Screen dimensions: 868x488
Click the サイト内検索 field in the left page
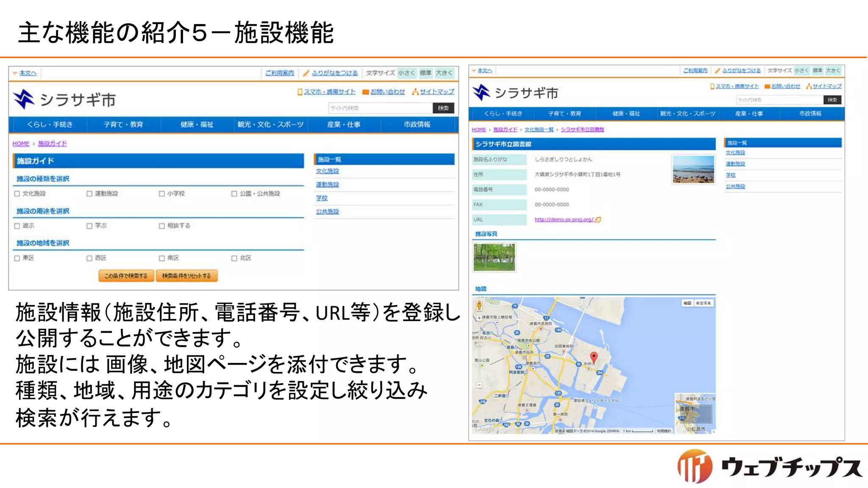click(380, 108)
